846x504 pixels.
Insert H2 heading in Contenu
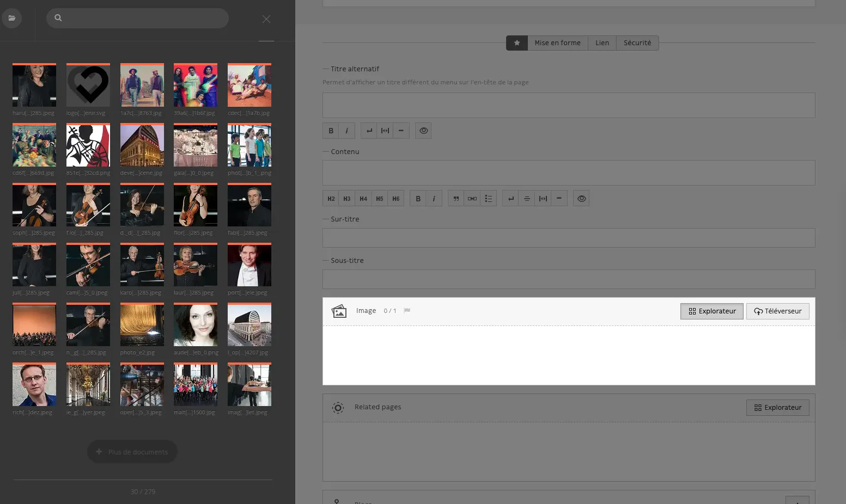coord(331,199)
